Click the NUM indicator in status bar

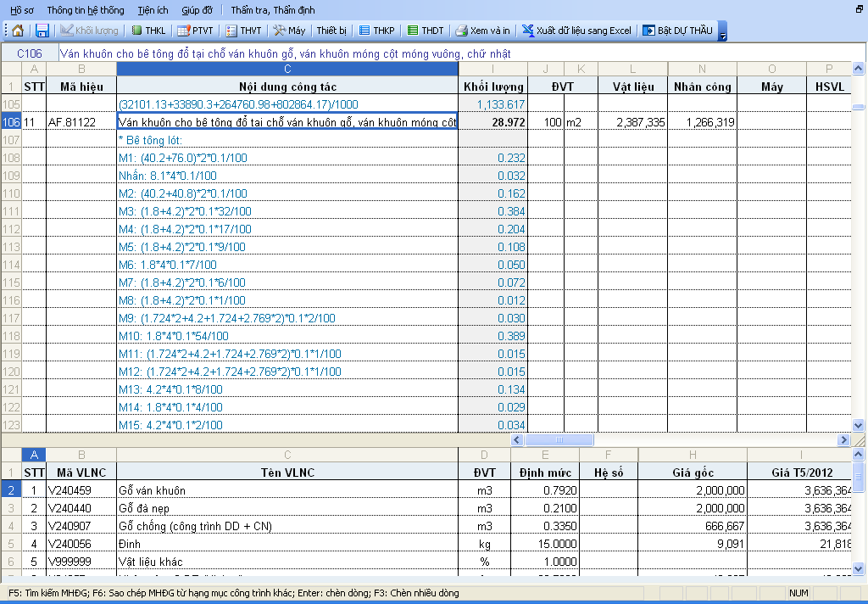[798, 593]
